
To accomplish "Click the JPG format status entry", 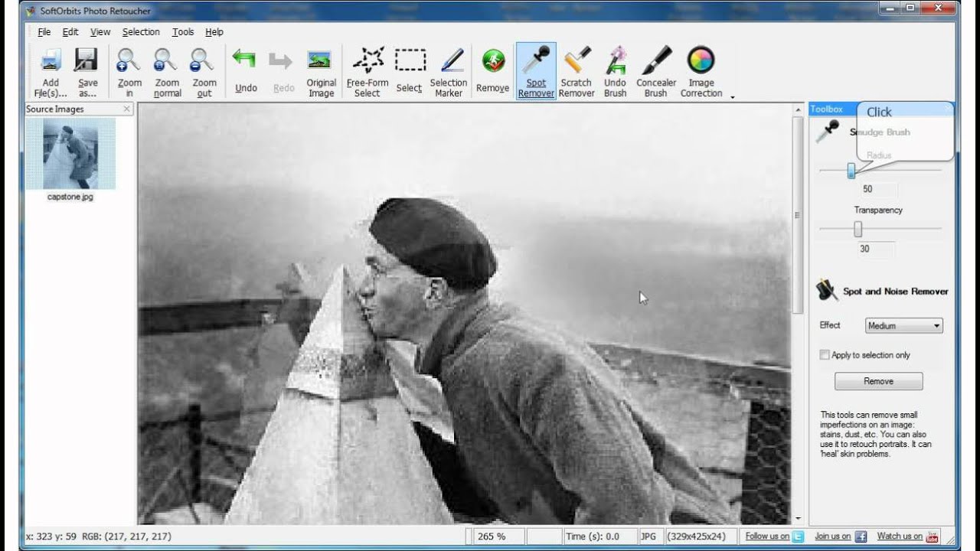I will tap(652, 536).
